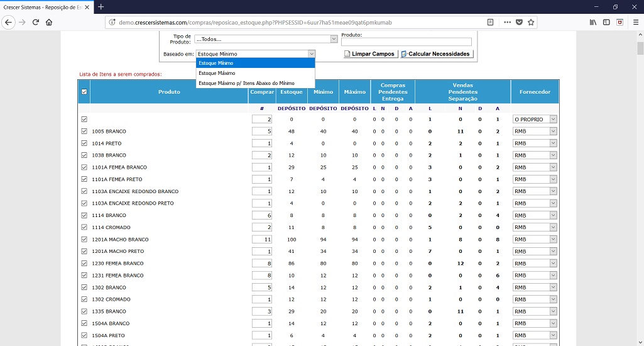Image resolution: width=644 pixels, height=346 pixels.
Task: Uncheck the 1101A FEMEA BRANCO checkbox
Action: pos(84,167)
